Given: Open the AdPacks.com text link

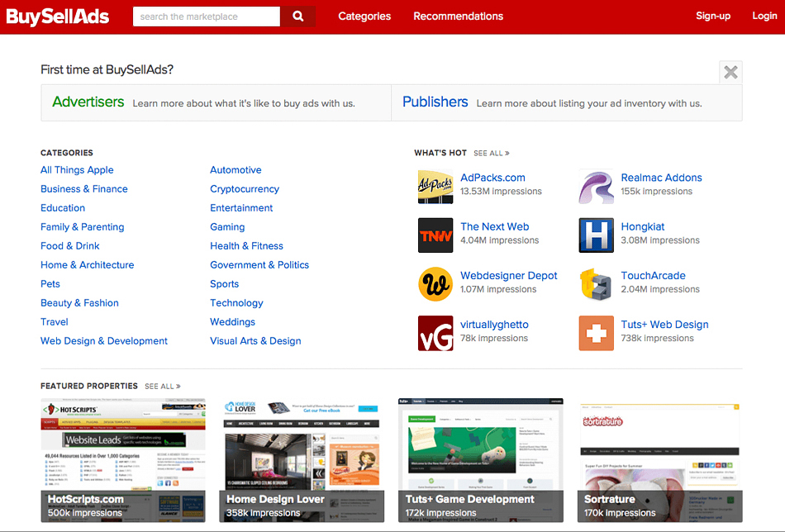Looking at the screenshot, I should point(492,178).
